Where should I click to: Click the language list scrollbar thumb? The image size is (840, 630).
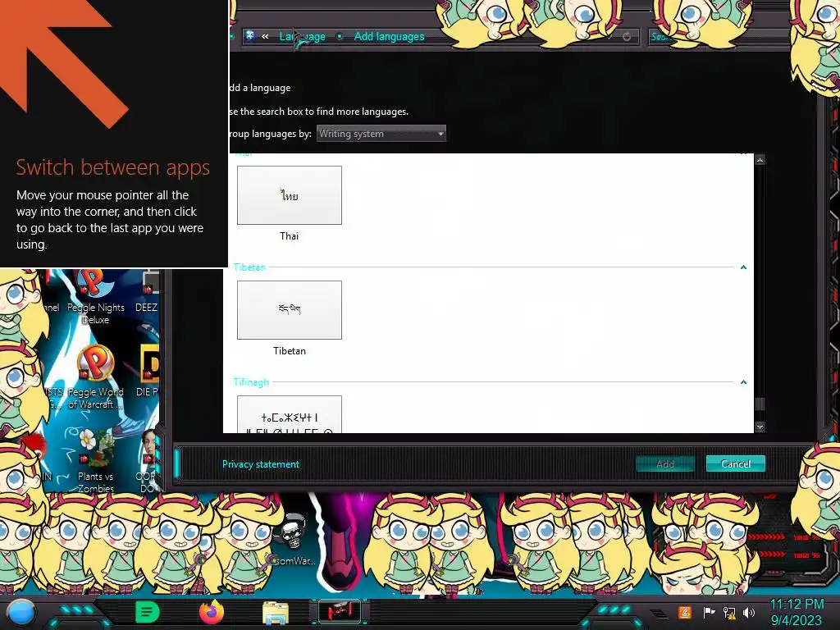coord(760,404)
